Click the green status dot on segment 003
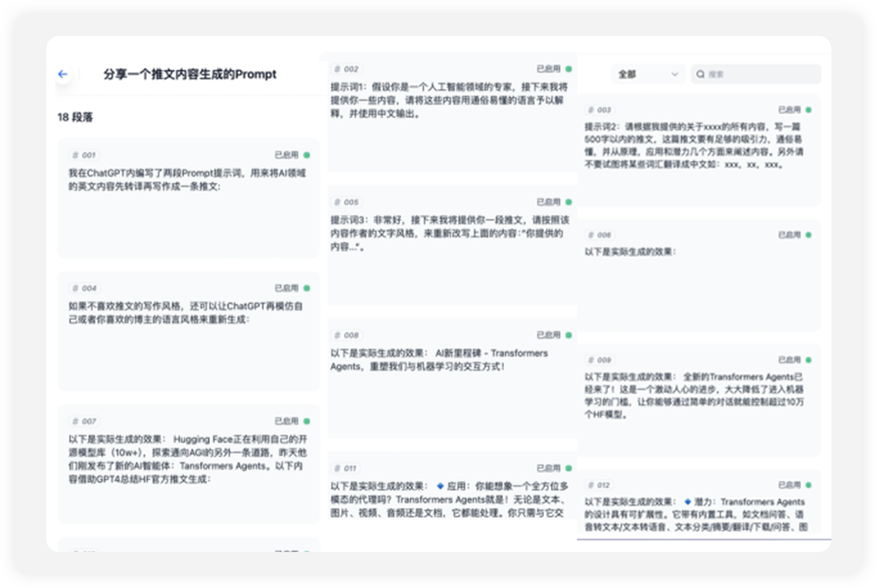 808,110
